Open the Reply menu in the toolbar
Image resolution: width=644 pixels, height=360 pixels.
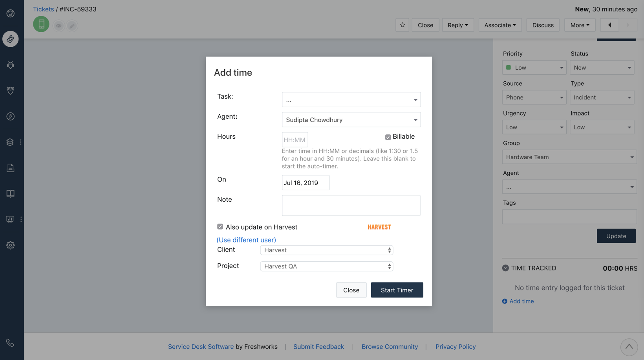tap(458, 25)
